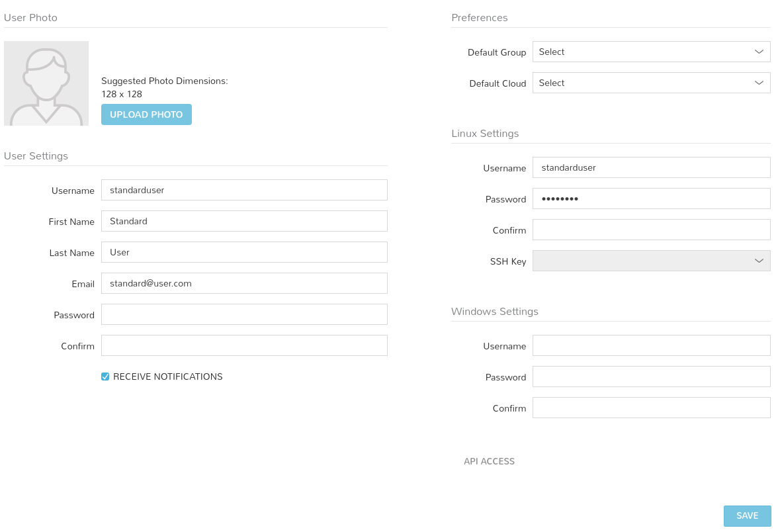The width and height of the screenshot is (780, 532).
Task: Click the '128 x 128' dimensions text
Action: point(122,94)
